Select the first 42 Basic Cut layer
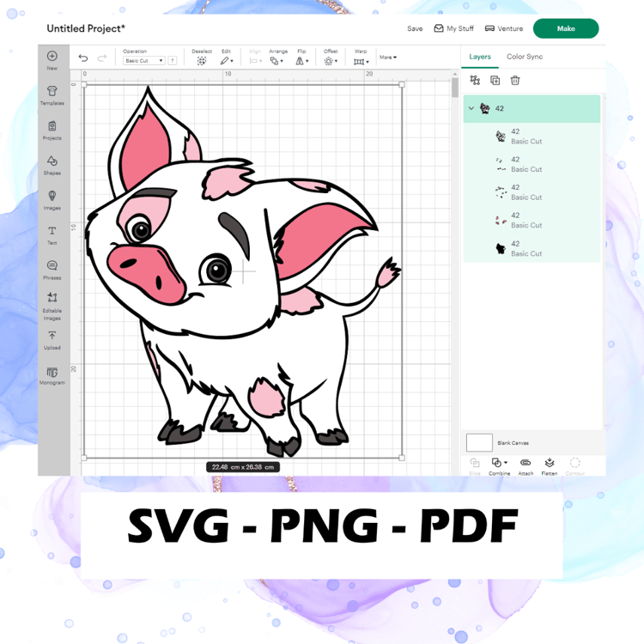Image resolution: width=644 pixels, height=644 pixels. 532,137
